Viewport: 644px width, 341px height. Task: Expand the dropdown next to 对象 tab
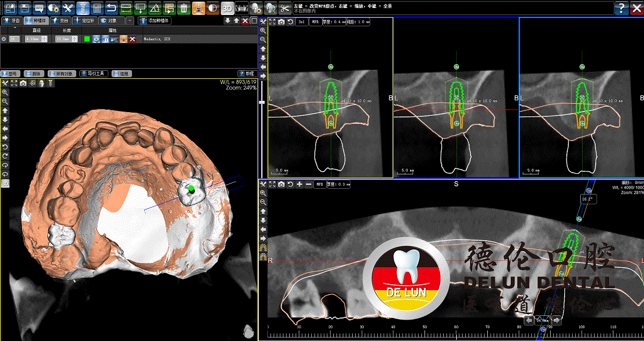130,20
